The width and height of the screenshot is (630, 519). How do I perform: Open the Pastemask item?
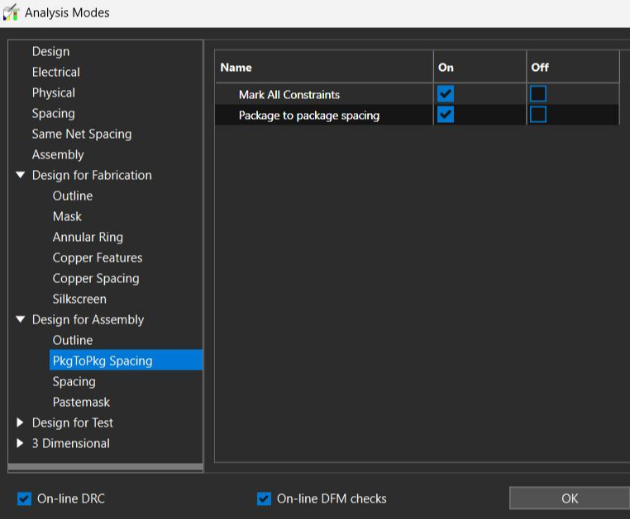pyautogui.click(x=81, y=402)
